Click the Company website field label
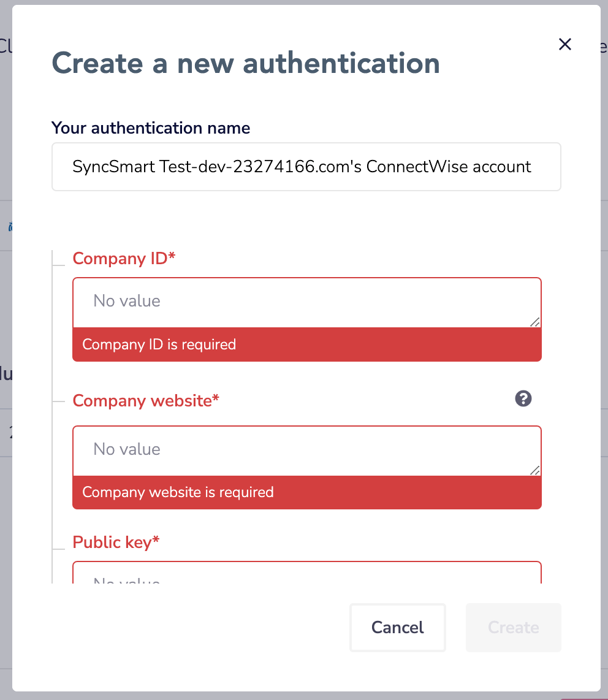Viewport: 608px width, 700px height. [x=146, y=401]
